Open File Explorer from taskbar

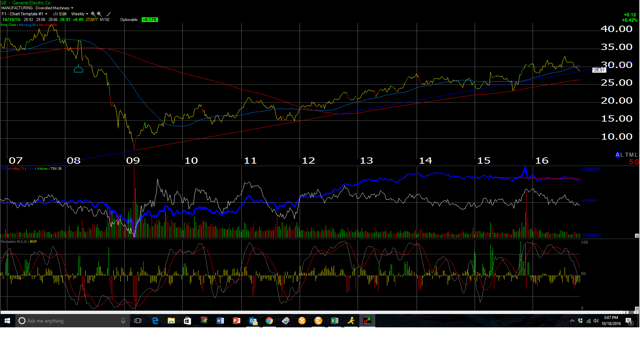171,321
